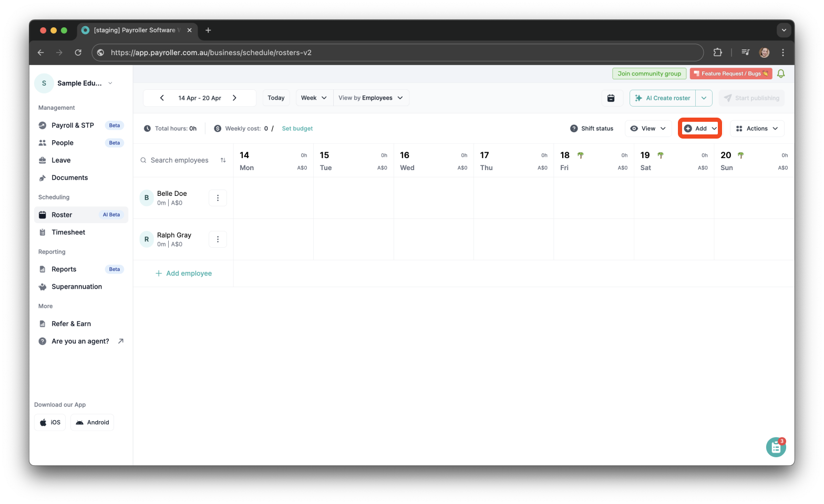The image size is (824, 504).
Task: Click Belle Doe's Monday 14 shift cell
Action: coord(273,198)
